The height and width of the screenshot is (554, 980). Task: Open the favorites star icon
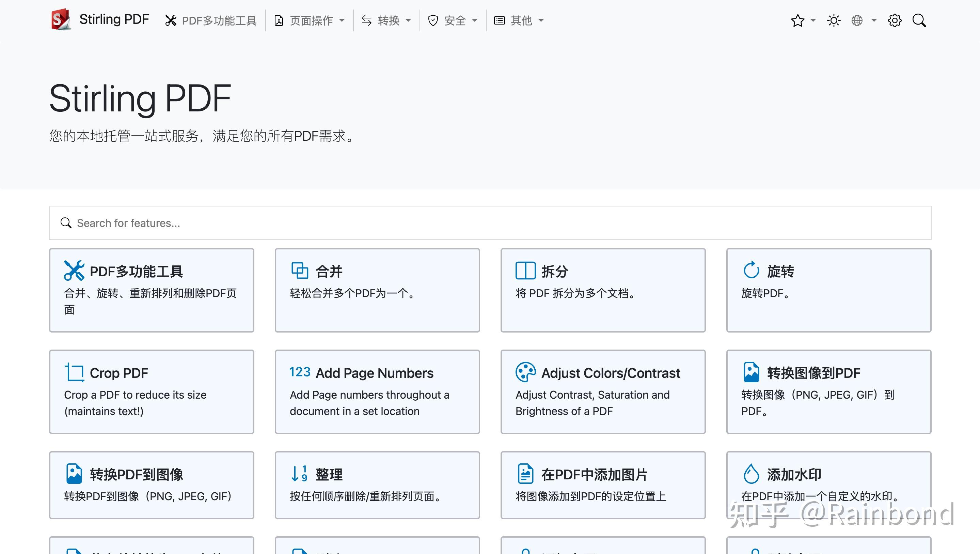pyautogui.click(x=797, y=20)
